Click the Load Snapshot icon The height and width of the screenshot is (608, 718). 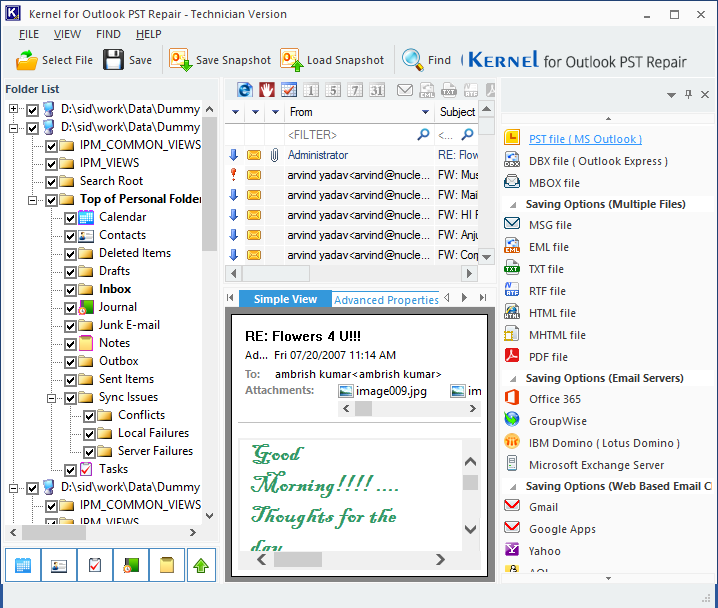(292, 60)
